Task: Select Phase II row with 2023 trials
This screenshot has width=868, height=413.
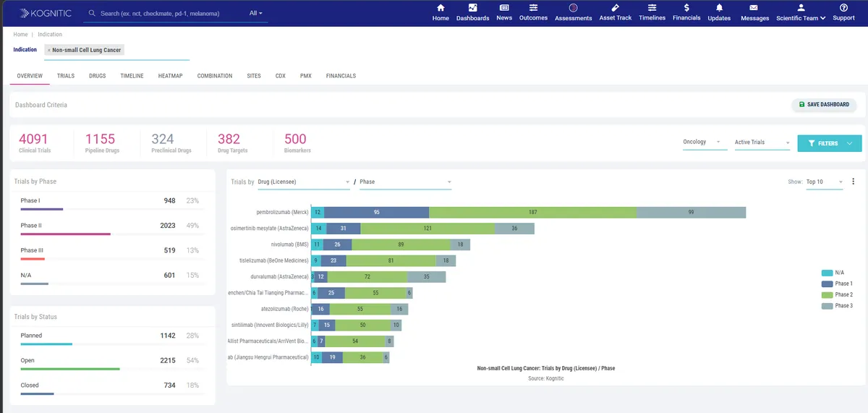Action: [x=112, y=228]
